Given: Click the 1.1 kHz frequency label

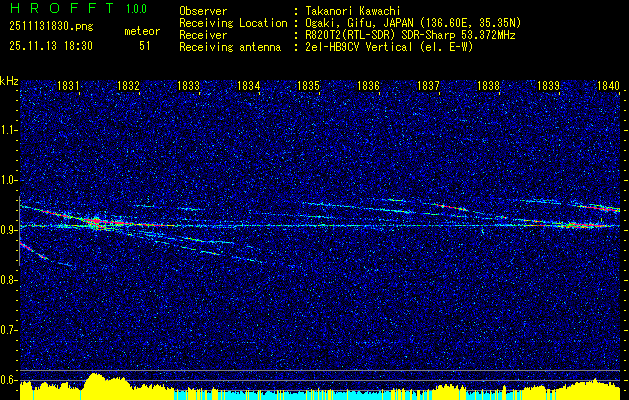Looking at the screenshot, I should pyautogui.click(x=8, y=130).
